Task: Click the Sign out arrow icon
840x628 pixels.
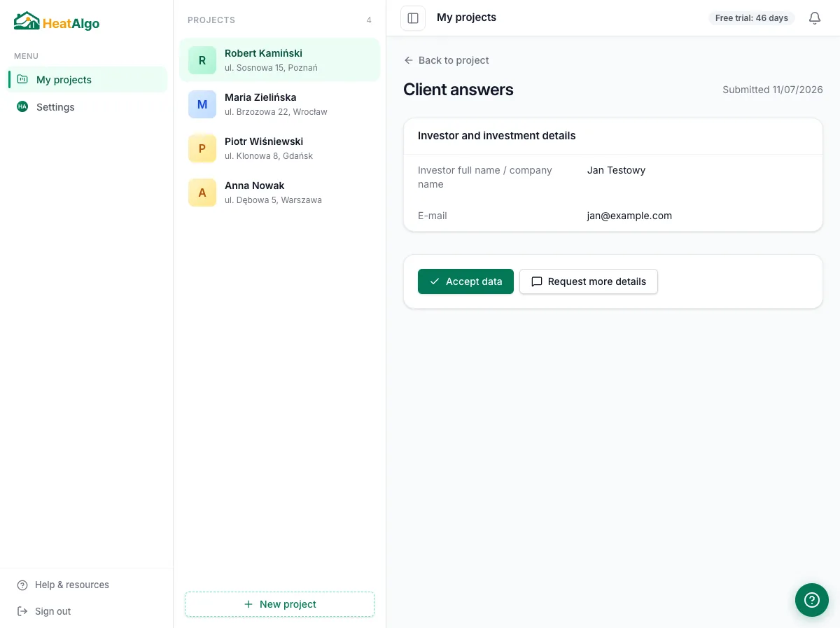Action: [x=22, y=611]
